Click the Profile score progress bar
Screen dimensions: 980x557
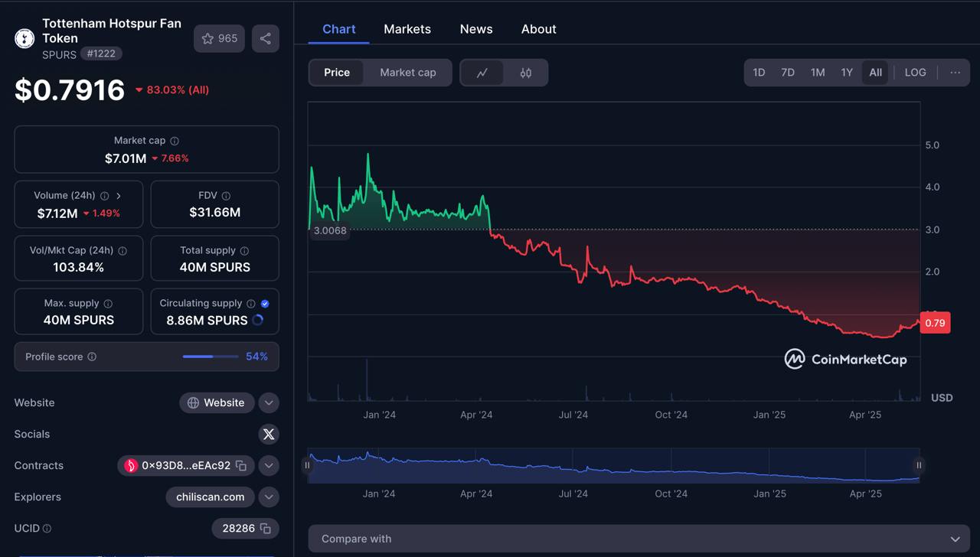209,357
